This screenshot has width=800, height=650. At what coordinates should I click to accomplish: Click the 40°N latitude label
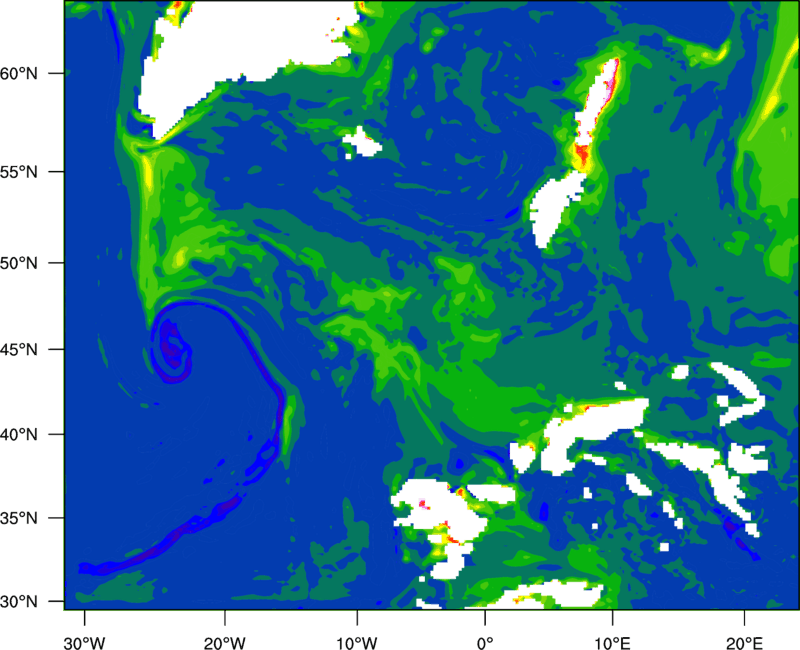(19, 435)
